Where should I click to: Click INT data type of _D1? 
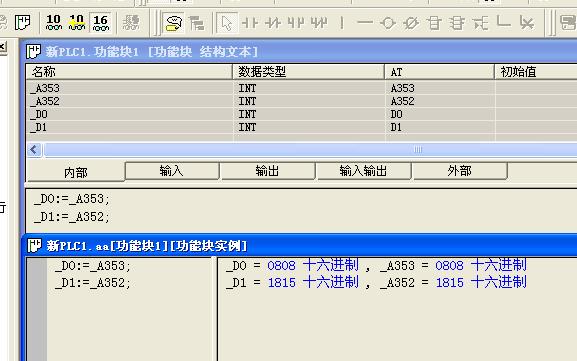(x=247, y=127)
